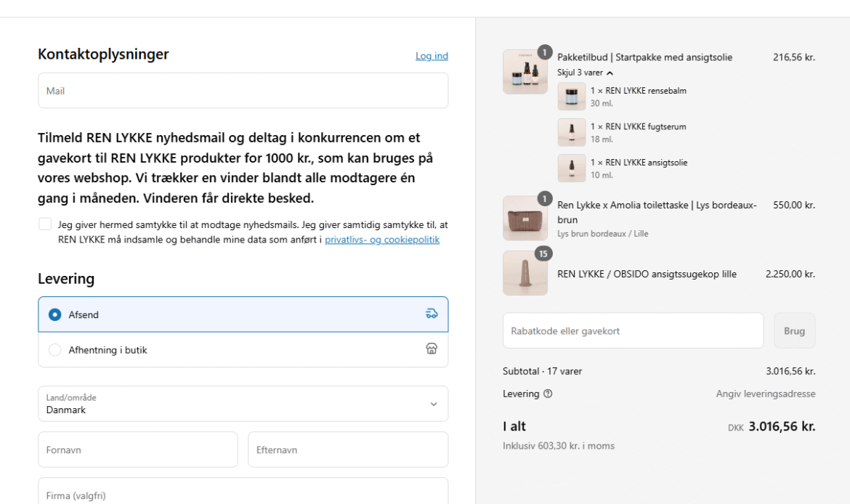Click the Angiv leveringsadresse text
The image size is (850, 504).
[x=766, y=394]
